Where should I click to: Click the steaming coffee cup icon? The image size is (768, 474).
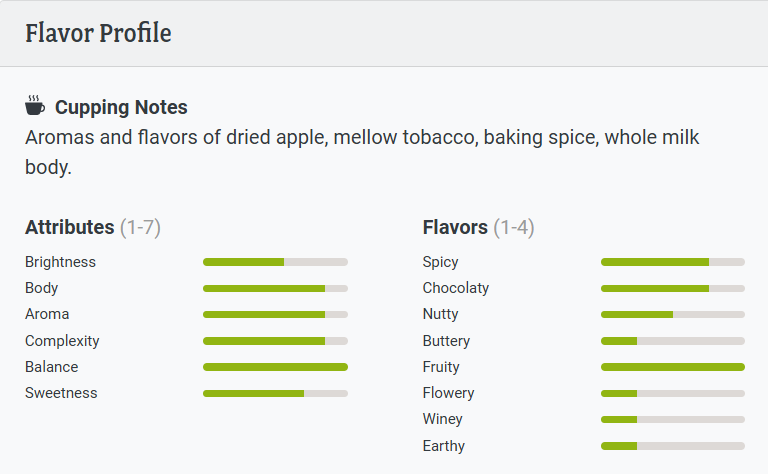(x=35, y=106)
